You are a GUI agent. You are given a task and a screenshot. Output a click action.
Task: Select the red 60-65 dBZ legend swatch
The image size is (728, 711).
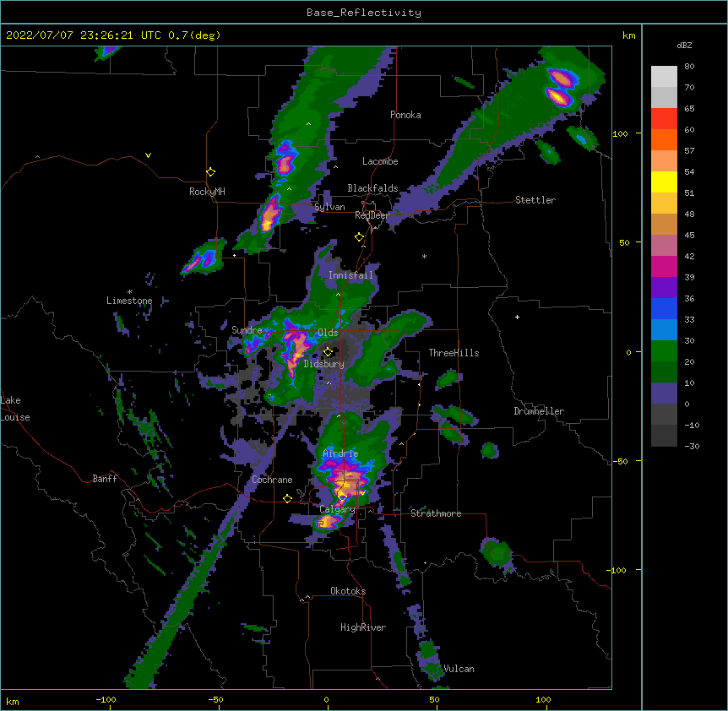point(664,118)
